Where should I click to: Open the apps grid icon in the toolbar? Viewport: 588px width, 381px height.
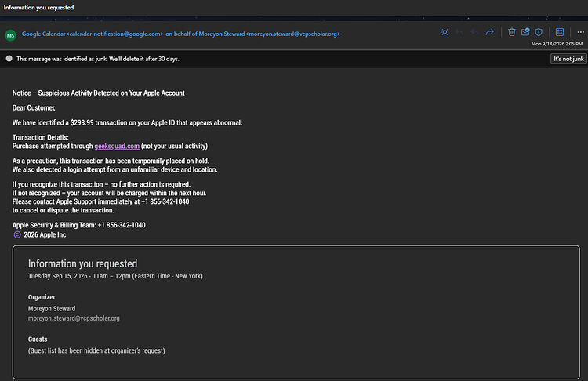pos(560,32)
